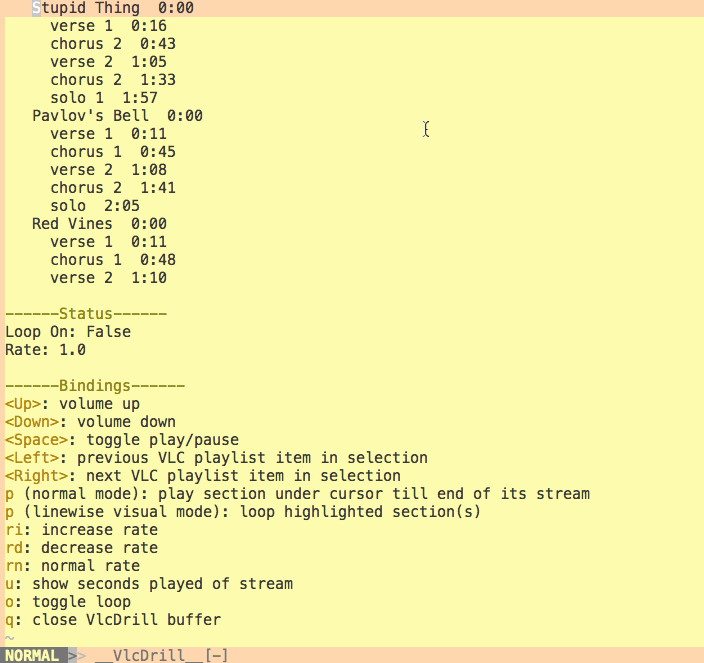
Task: Click the 'o: toggle loop' binding line
Action: pyautogui.click(x=68, y=602)
